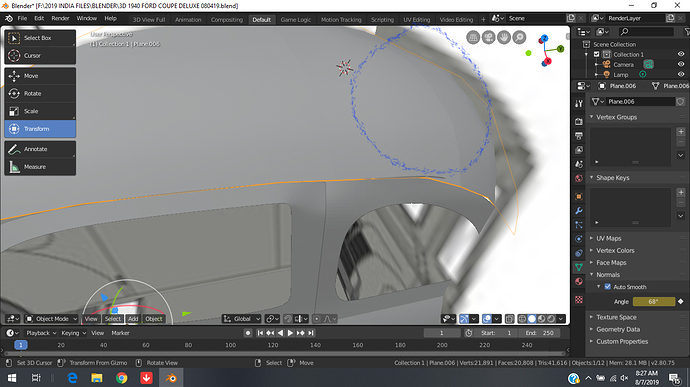This screenshot has height=387, width=690.
Task: Expand the Texture Space panel
Action: coord(616,317)
